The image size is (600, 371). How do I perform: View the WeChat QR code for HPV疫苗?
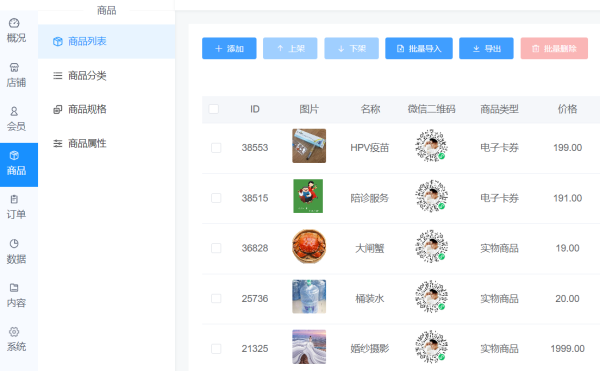432,146
